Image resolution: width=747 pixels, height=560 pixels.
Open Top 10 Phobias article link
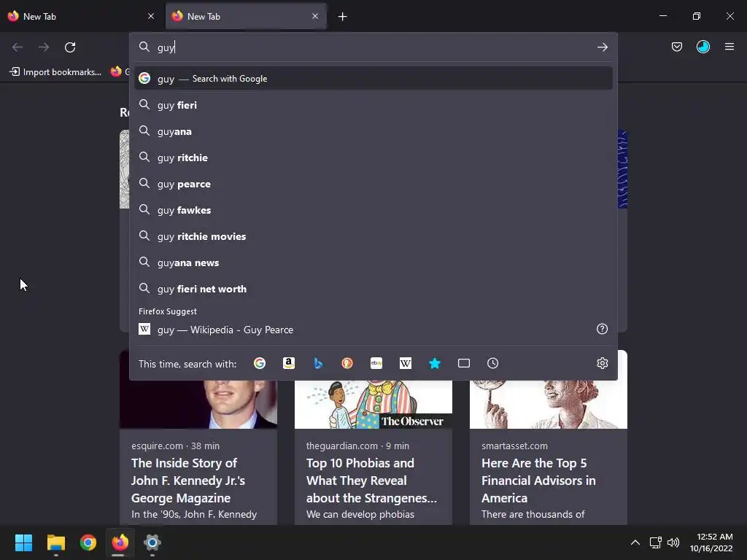tap(371, 481)
